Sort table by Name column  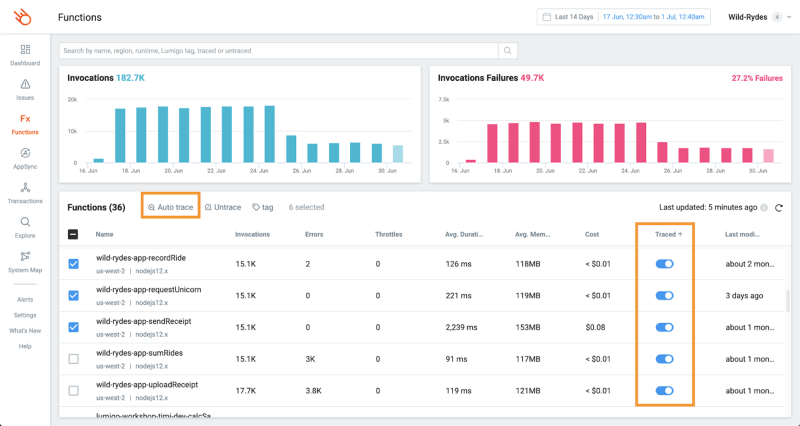(104, 234)
